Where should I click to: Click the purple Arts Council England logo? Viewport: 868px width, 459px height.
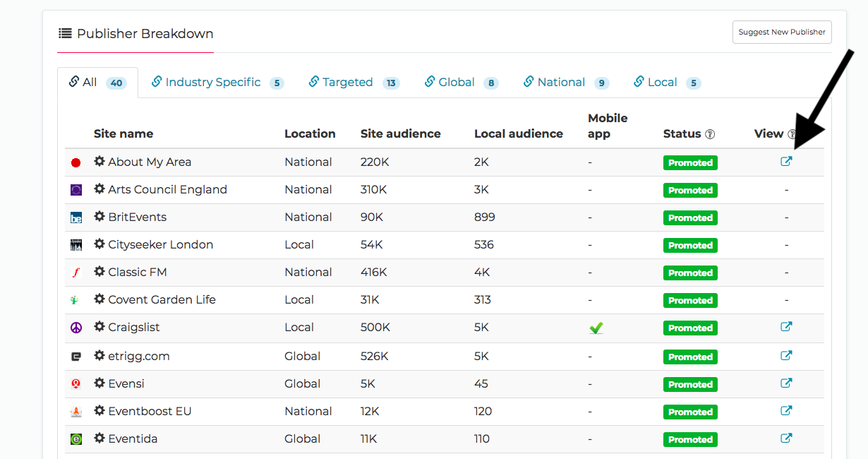(x=76, y=190)
